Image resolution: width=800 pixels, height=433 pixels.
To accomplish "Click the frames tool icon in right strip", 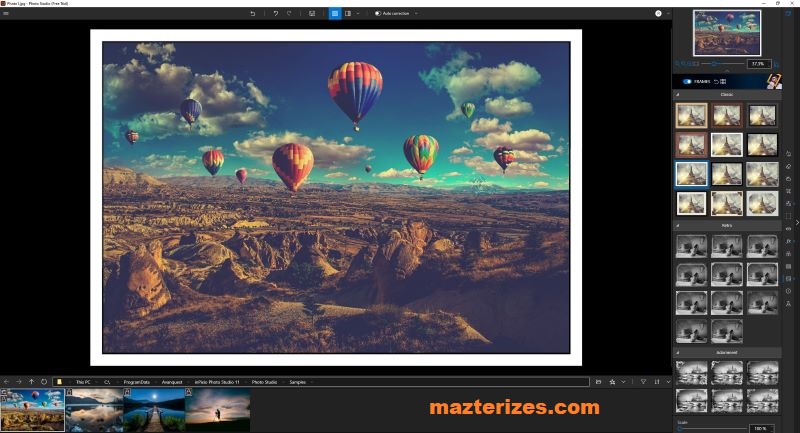I will click(788, 278).
